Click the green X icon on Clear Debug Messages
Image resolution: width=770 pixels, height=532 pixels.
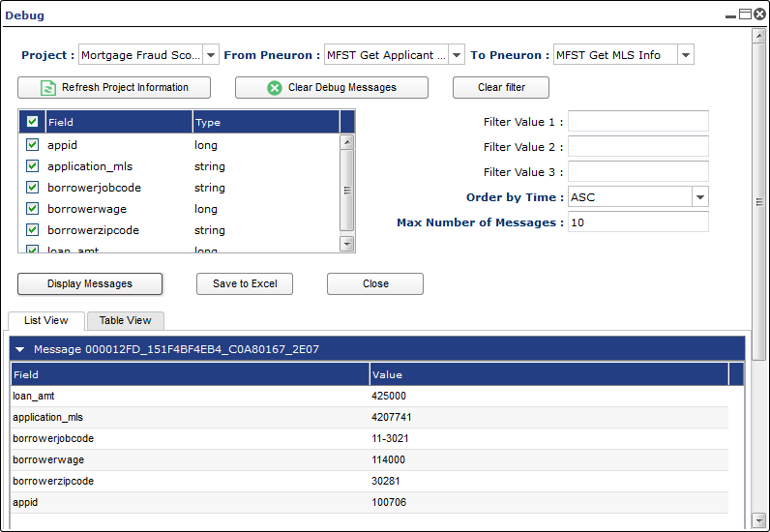pyautogui.click(x=275, y=88)
